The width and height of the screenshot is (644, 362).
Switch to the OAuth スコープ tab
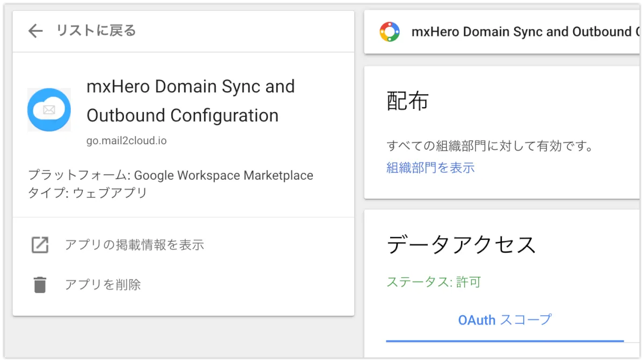(504, 320)
